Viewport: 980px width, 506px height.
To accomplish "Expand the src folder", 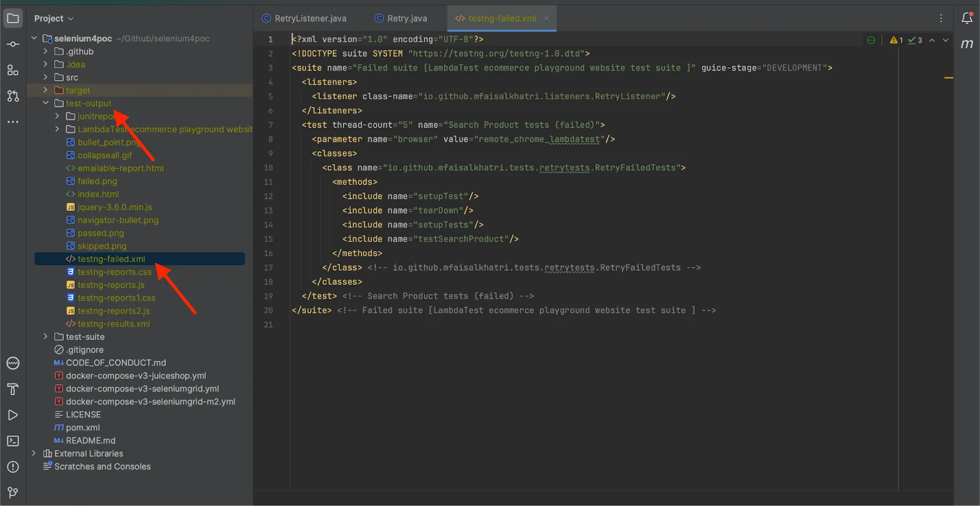I will 45,77.
